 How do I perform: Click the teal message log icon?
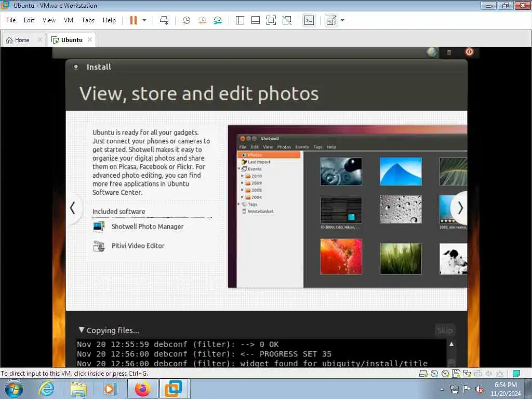point(516,374)
